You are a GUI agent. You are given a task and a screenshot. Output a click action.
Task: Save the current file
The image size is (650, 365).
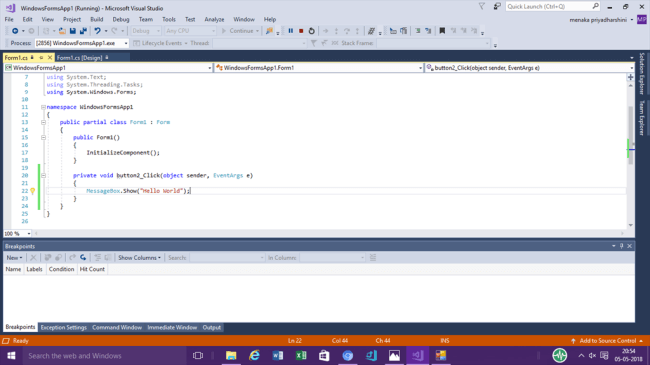[73, 31]
